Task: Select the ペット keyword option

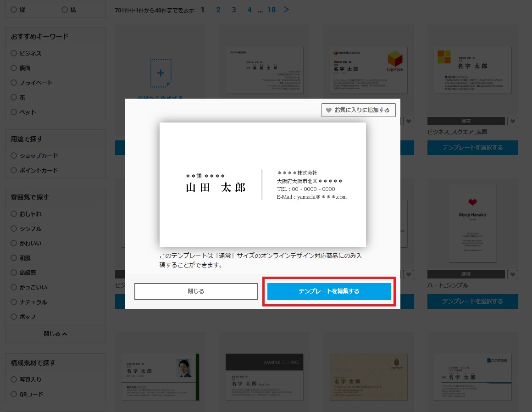Action: pos(14,112)
